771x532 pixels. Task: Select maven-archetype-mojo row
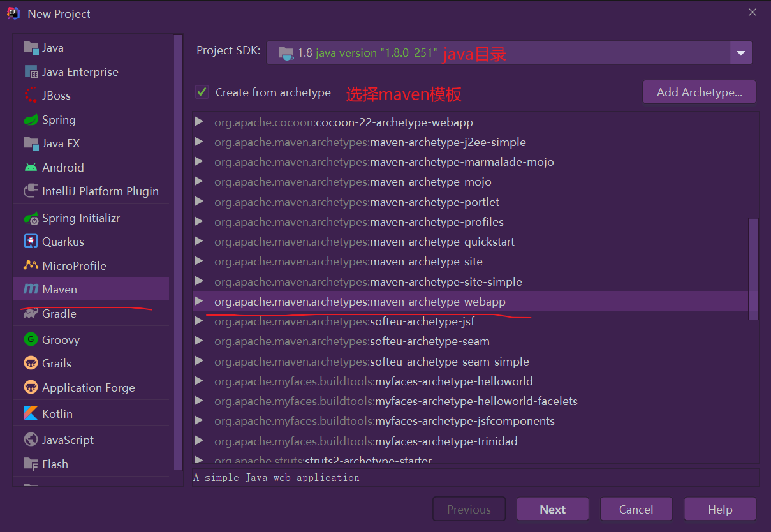tap(471, 182)
